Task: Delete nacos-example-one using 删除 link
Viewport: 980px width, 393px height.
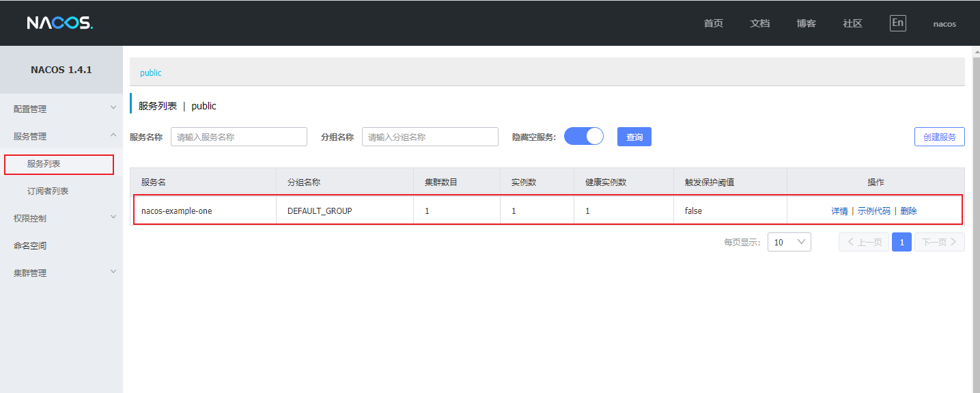Action: (908, 211)
